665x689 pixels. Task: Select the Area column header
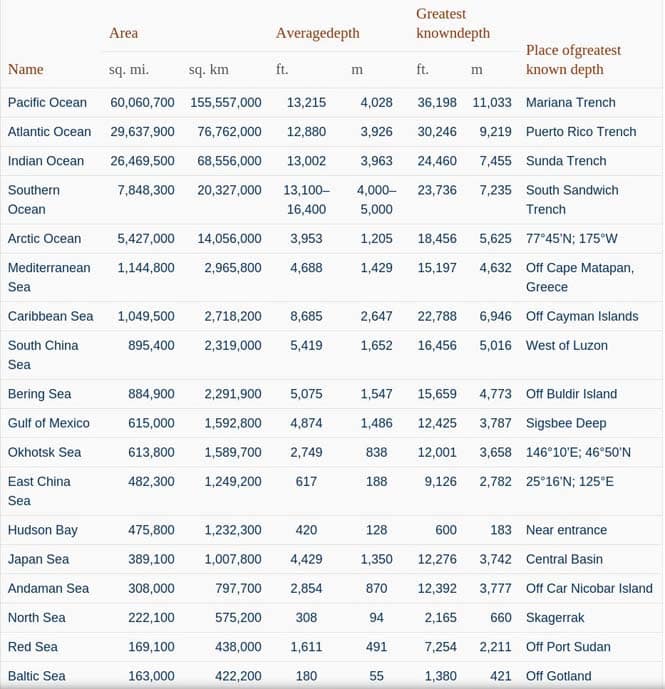click(x=124, y=33)
